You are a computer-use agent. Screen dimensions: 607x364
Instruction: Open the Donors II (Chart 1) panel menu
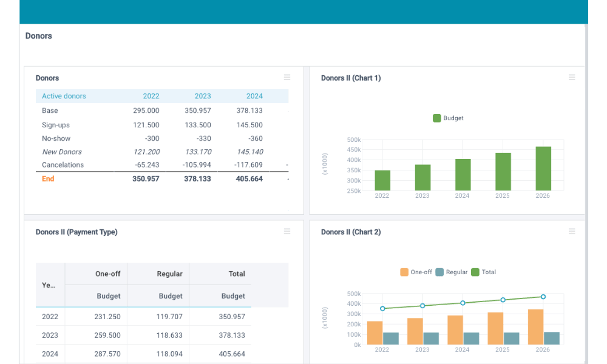click(x=571, y=77)
